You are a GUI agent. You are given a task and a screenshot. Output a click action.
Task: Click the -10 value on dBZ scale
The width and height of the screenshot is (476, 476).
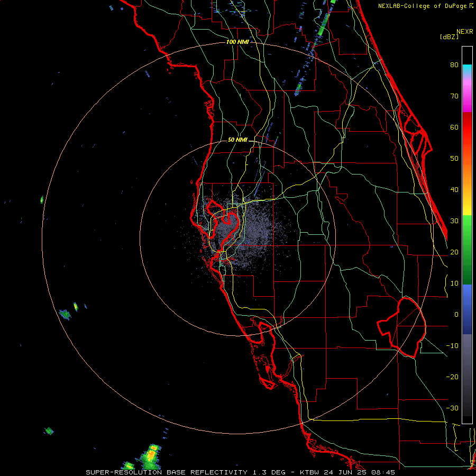(452, 346)
